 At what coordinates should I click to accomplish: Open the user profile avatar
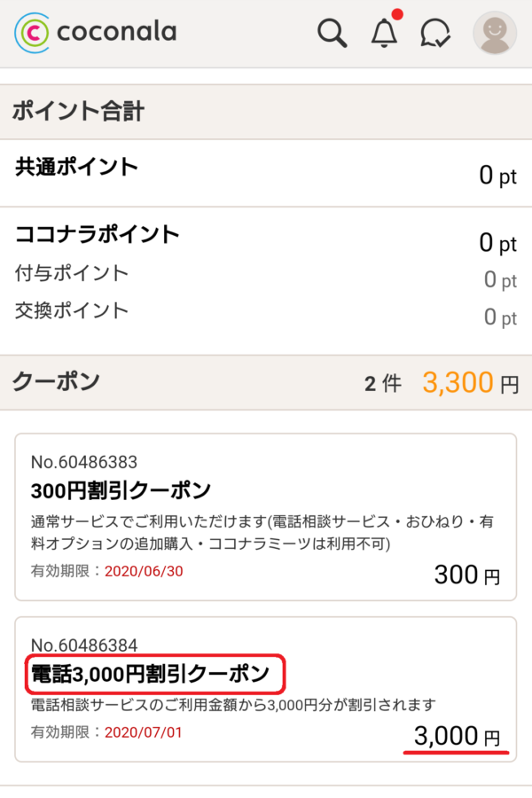coord(494,34)
